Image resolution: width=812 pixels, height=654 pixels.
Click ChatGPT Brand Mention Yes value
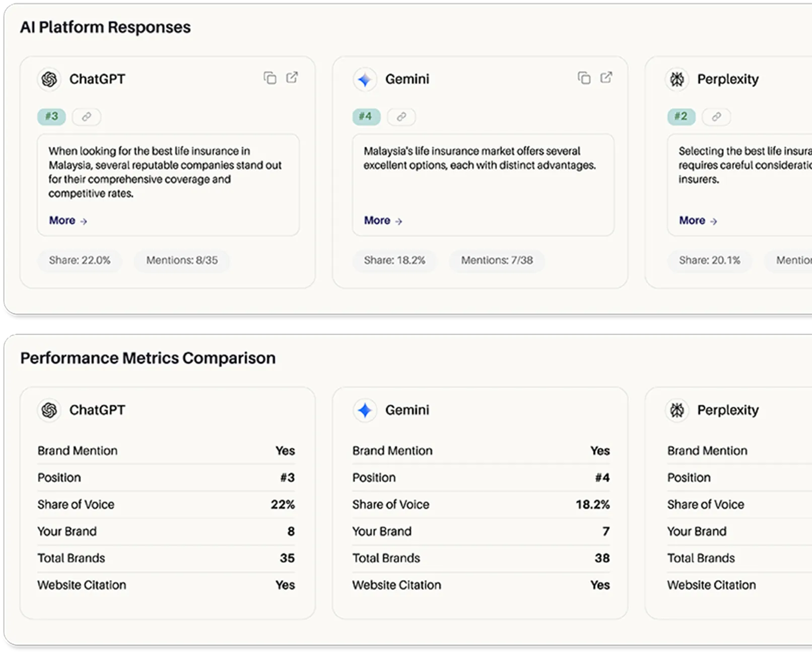pyautogui.click(x=285, y=451)
